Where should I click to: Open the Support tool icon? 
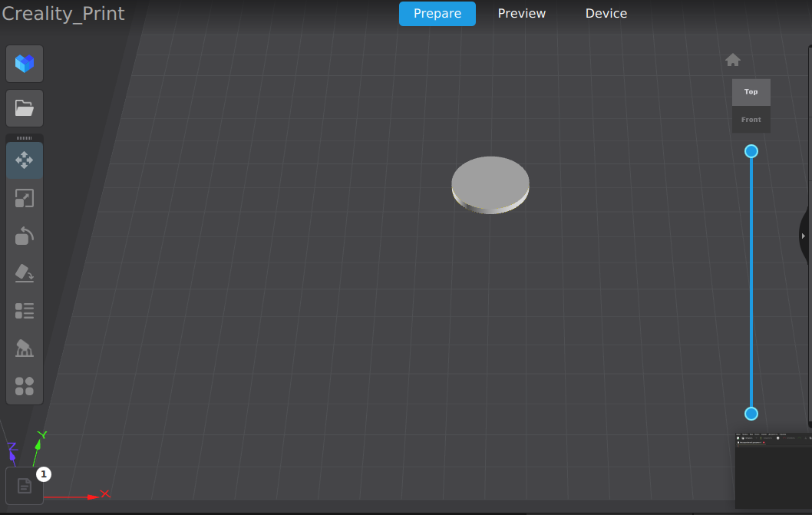25,348
